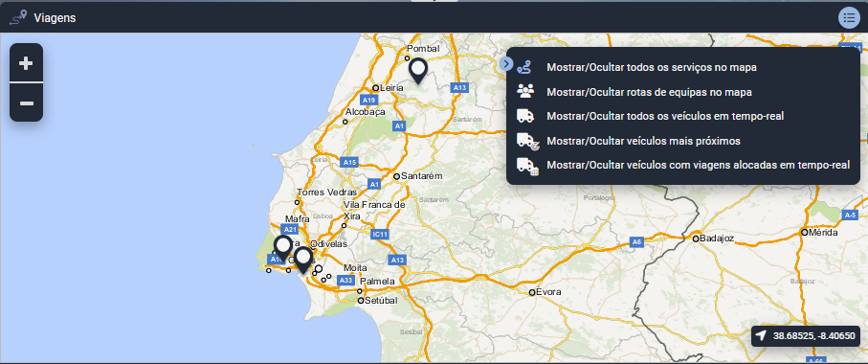Click the map pin over Lisbon coast
This screenshot has height=364, width=868.
[302, 261]
